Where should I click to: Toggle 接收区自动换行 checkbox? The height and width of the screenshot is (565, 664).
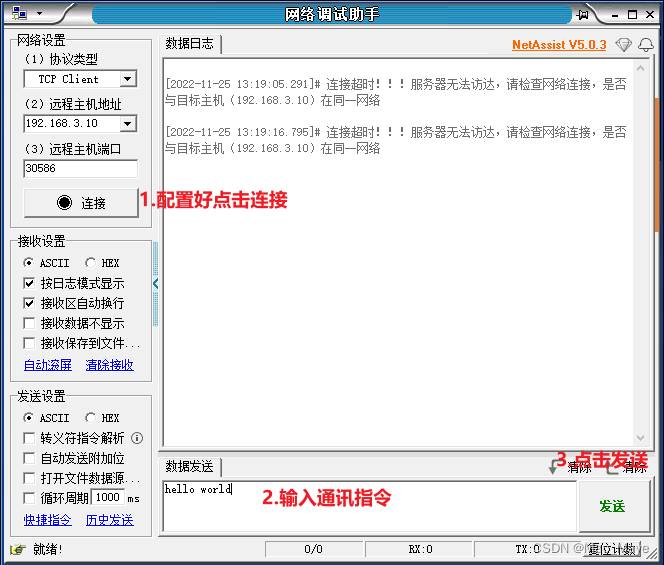[29, 303]
